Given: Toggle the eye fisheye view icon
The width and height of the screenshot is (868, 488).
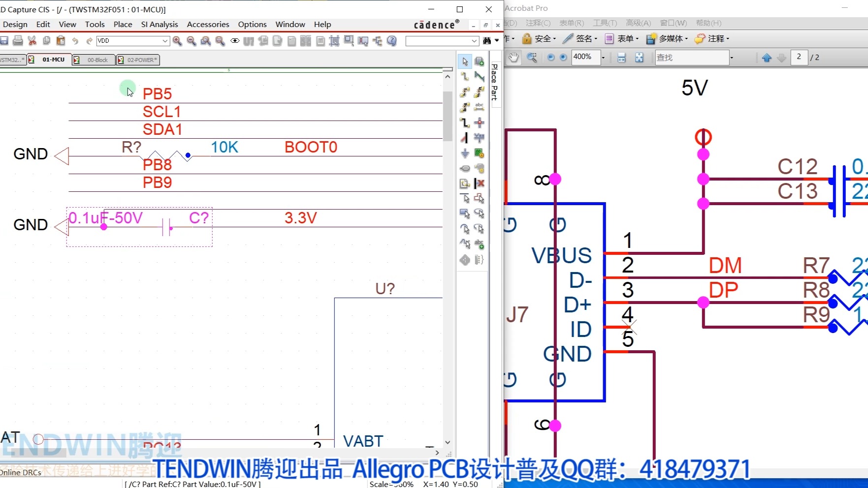Looking at the screenshot, I should coord(235,41).
